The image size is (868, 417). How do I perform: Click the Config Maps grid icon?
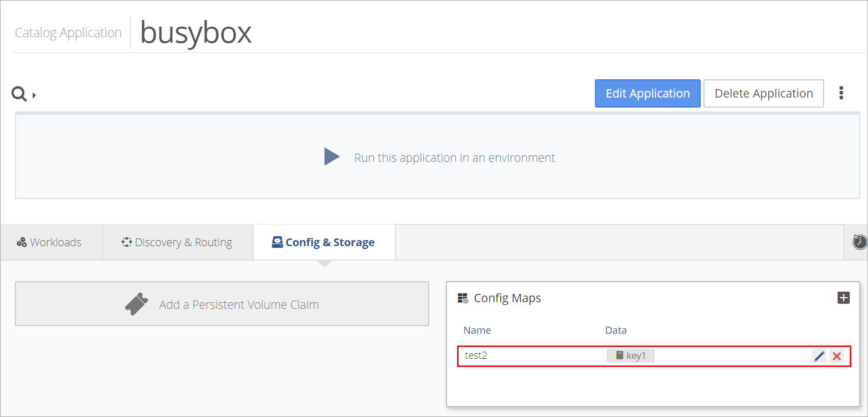[x=463, y=298]
